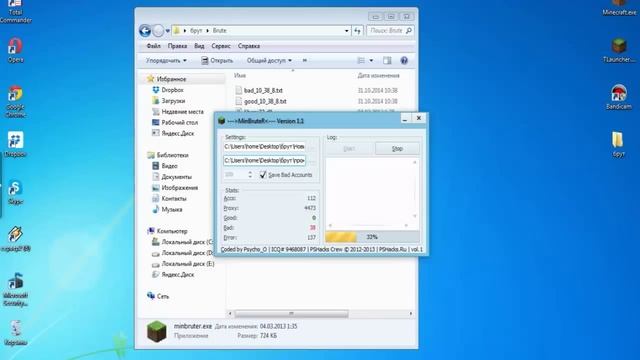Open the Total Commander desktop icon
This screenshot has height=360, width=640.
[15, 11]
